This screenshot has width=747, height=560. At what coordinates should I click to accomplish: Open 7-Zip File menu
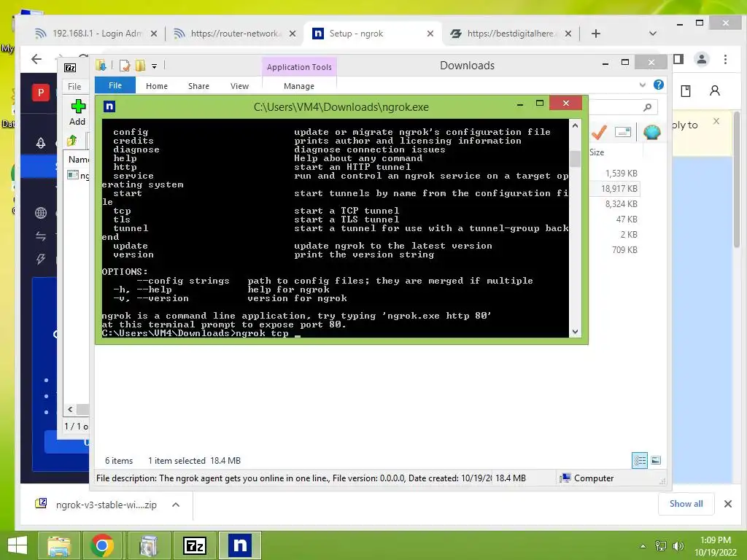point(75,87)
